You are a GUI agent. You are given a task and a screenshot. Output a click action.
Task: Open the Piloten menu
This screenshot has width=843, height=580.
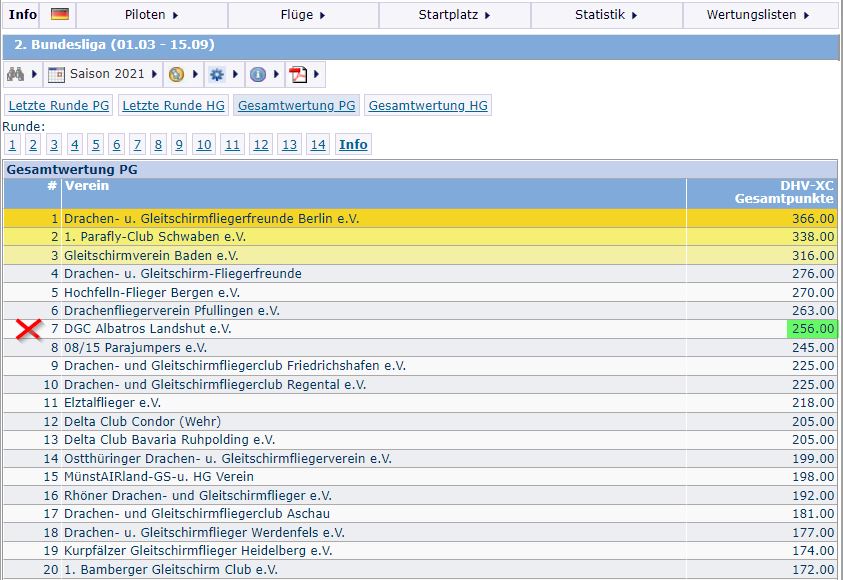pyautogui.click(x=152, y=15)
